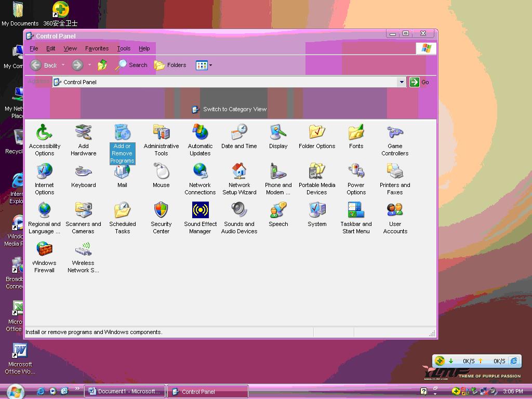Click the Search toolbar button

[131, 65]
